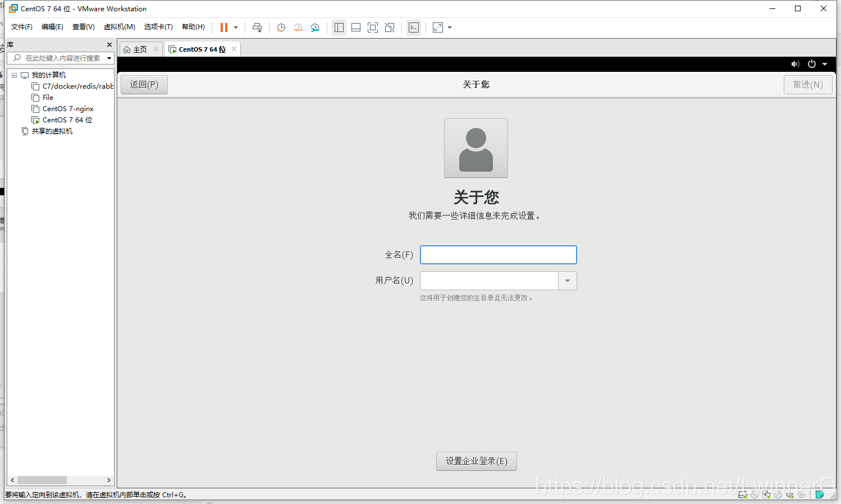Screen dimensions: 841x504
Task: Click the 返回(P) button
Action: [x=144, y=85]
